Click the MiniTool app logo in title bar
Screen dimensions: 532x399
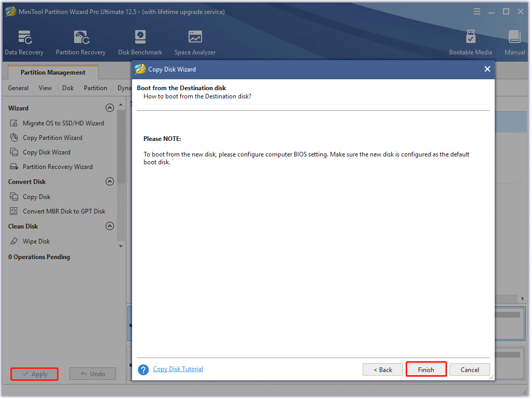tap(10, 11)
